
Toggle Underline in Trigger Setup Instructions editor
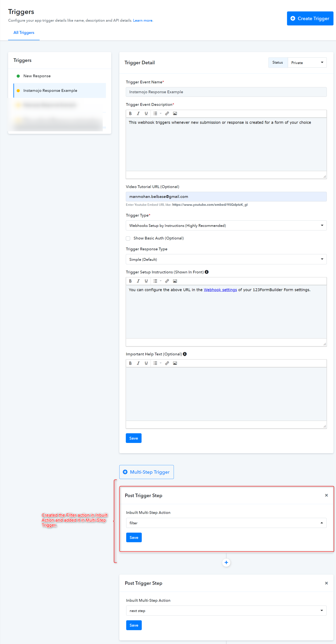coord(146,281)
